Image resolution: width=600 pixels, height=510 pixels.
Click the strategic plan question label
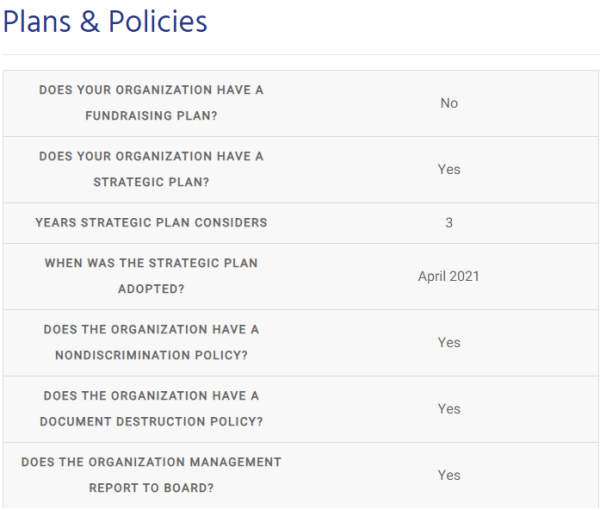pyautogui.click(x=151, y=169)
